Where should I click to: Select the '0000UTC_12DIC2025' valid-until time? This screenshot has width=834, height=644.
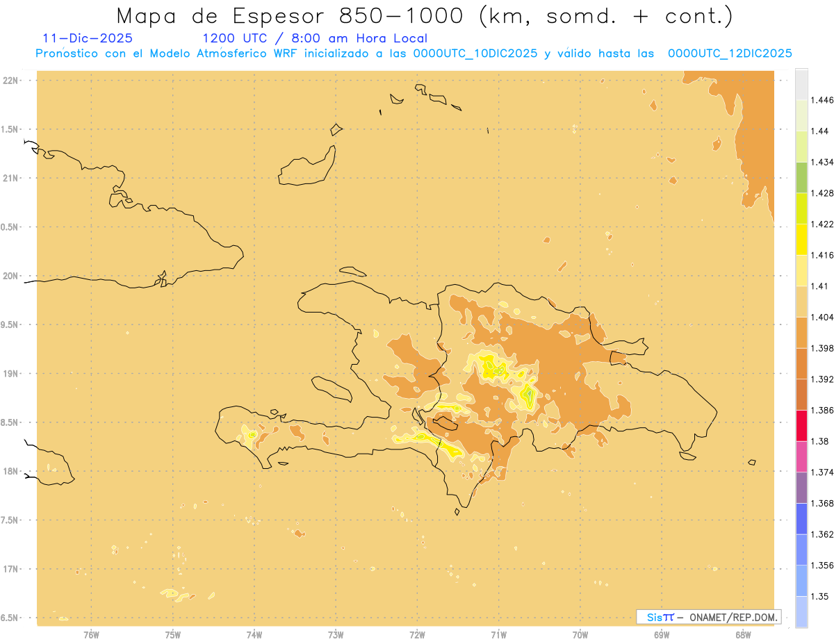pyautogui.click(x=730, y=53)
